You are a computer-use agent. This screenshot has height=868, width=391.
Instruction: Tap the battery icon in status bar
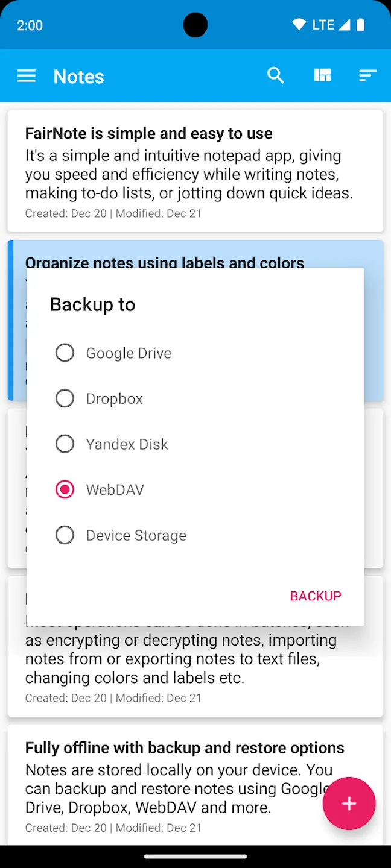click(361, 25)
